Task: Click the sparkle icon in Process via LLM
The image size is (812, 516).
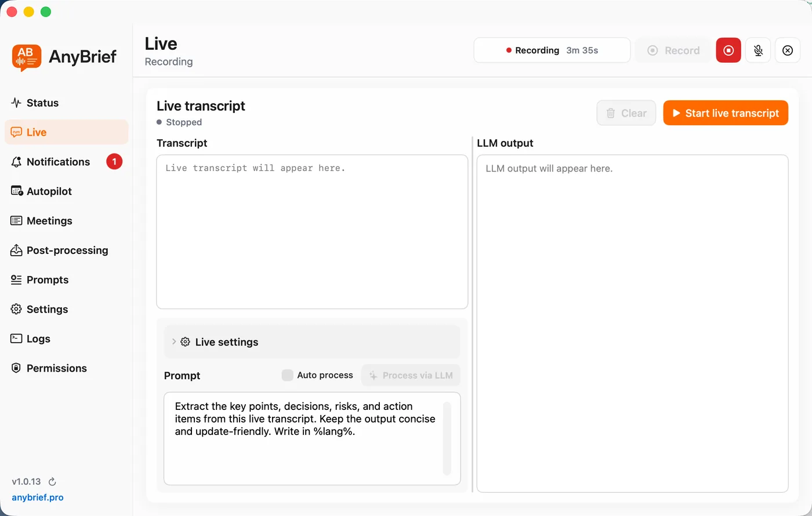Action: click(x=373, y=376)
